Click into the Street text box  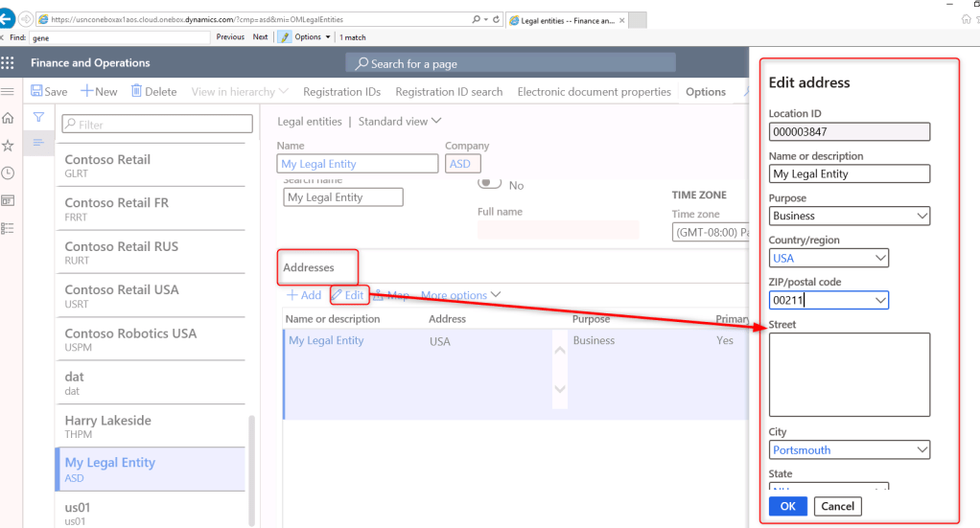point(849,374)
